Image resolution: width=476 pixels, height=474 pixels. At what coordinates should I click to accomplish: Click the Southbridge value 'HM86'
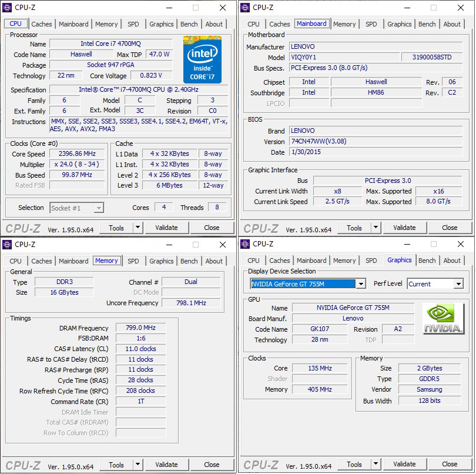coord(376,92)
